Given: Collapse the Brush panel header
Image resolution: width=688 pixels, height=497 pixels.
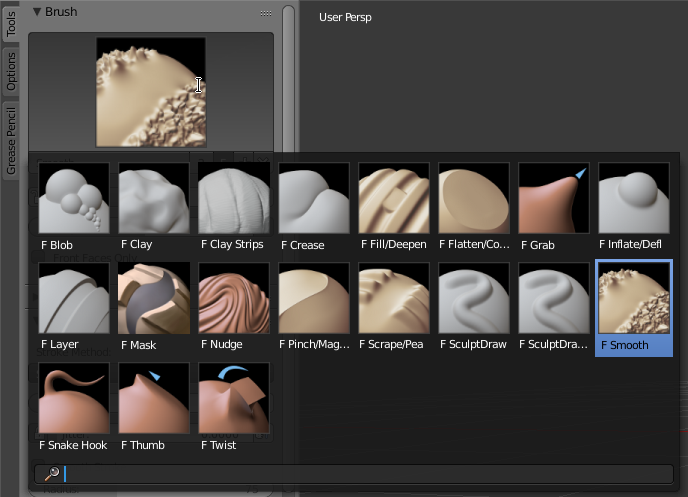Looking at the screenshot, I should (x=60, y=12).
